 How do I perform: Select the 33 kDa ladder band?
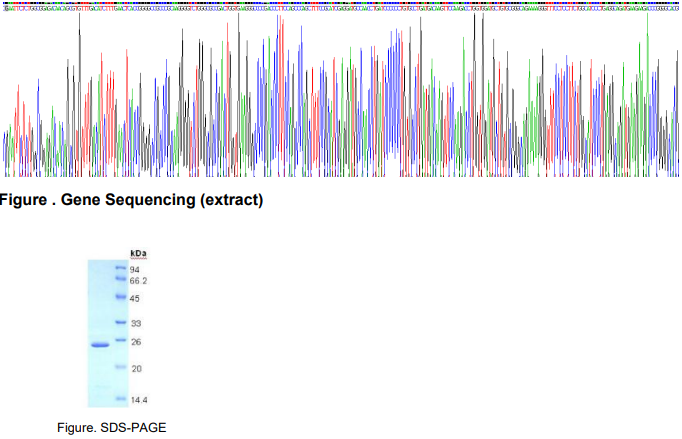(119, 323)
